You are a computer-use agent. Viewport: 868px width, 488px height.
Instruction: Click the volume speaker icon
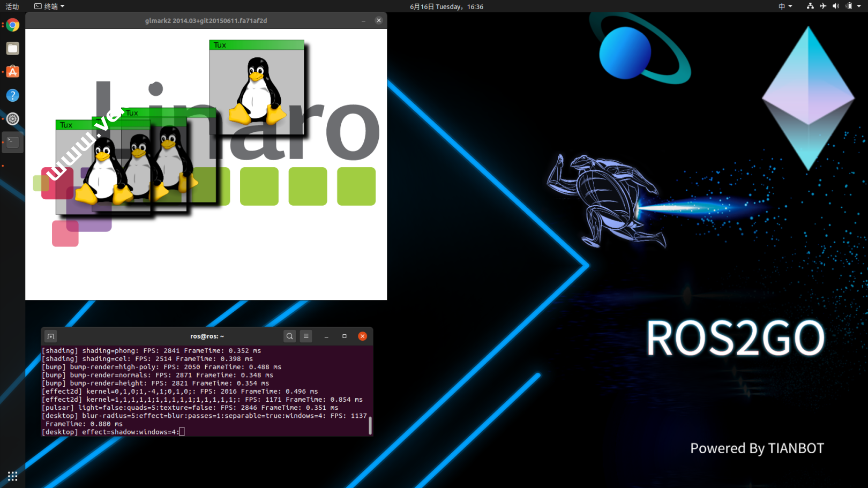pyautogui.click(x=835, y=6)
